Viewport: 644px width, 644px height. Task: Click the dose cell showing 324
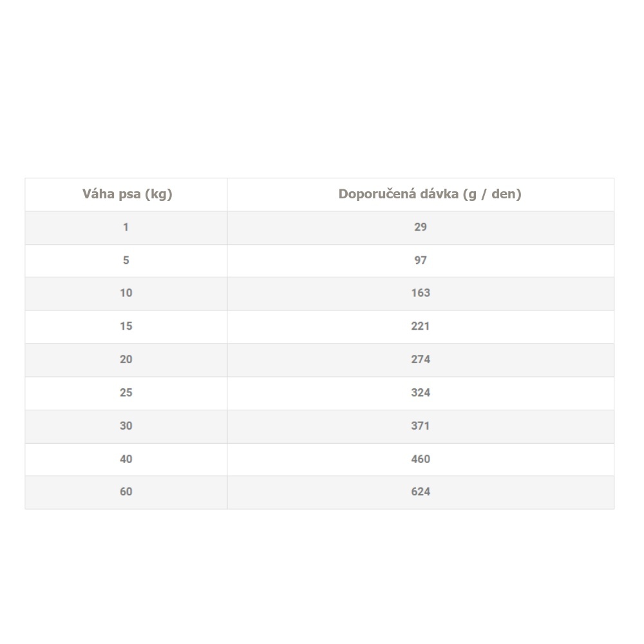coord(421,392)
